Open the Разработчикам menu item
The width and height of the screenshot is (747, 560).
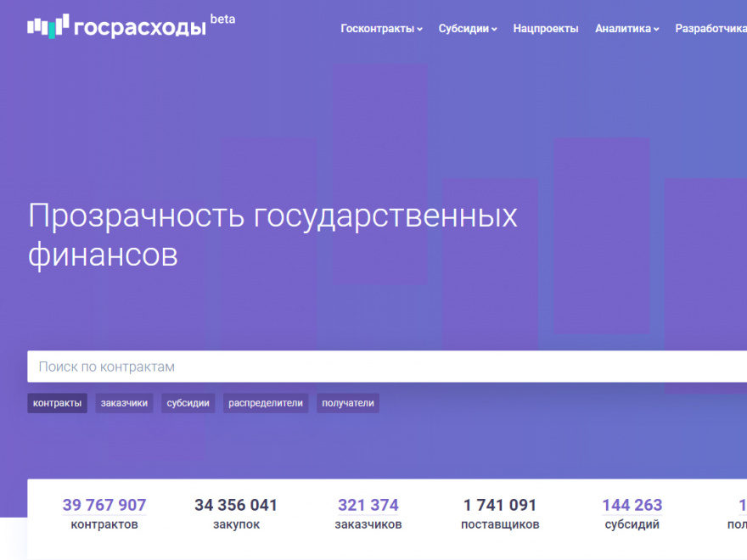click(x=710, y=29)
